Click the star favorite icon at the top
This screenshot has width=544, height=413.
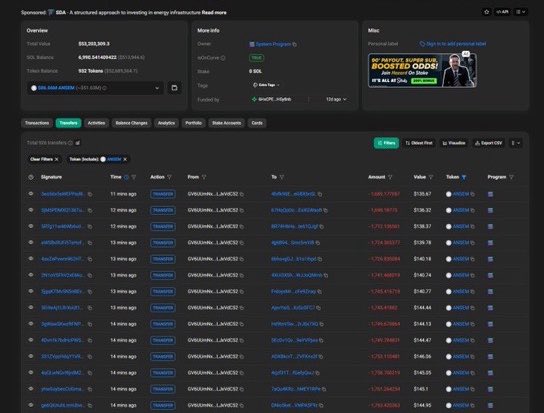coord(486,12)
